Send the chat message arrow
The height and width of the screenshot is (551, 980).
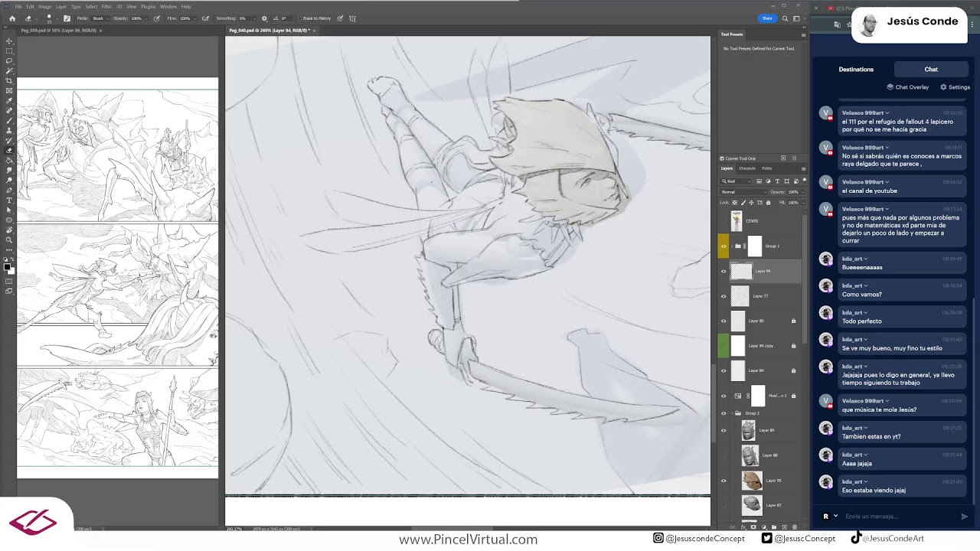[x=964, y=517]
